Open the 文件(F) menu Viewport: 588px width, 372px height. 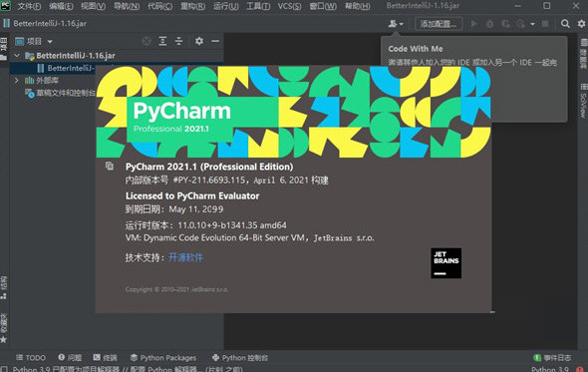[x=29, y=6]
